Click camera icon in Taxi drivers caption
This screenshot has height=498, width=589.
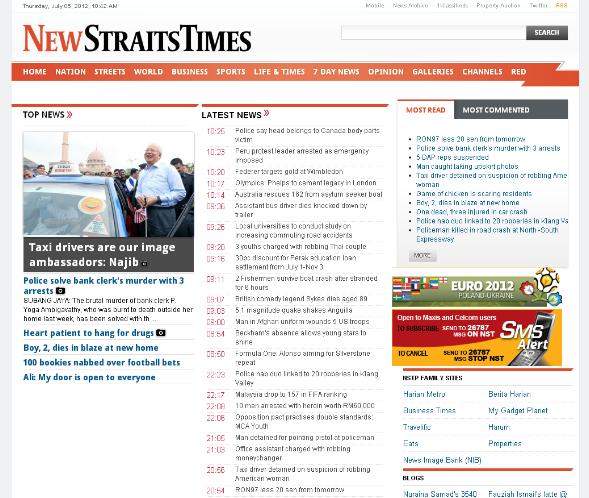[144, 264]
